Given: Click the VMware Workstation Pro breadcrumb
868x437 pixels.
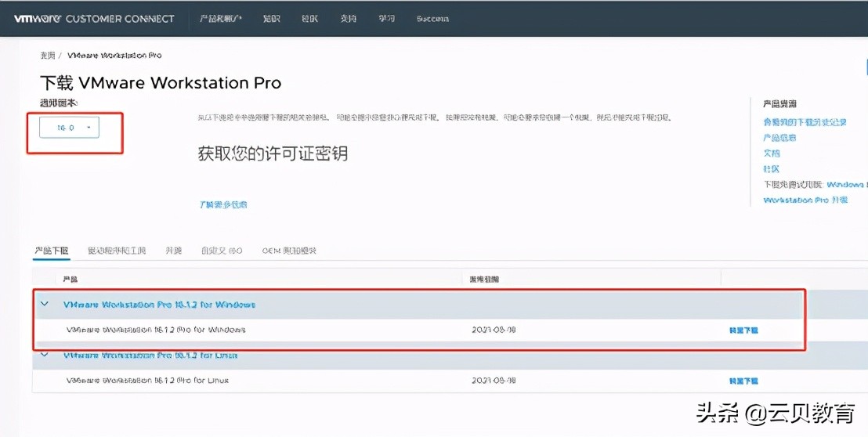Looking at the screenshot, I should tap(114, 56).
